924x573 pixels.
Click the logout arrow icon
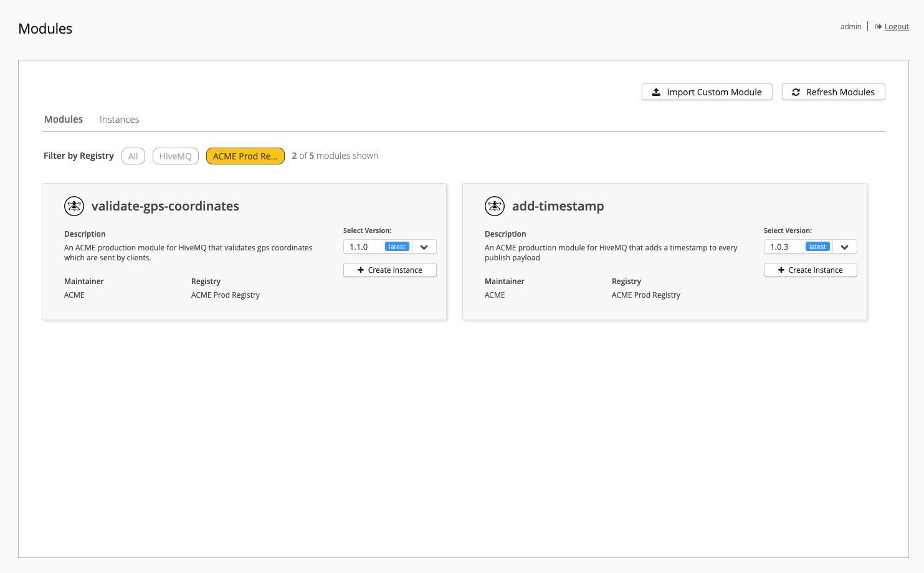pos(879,27)
